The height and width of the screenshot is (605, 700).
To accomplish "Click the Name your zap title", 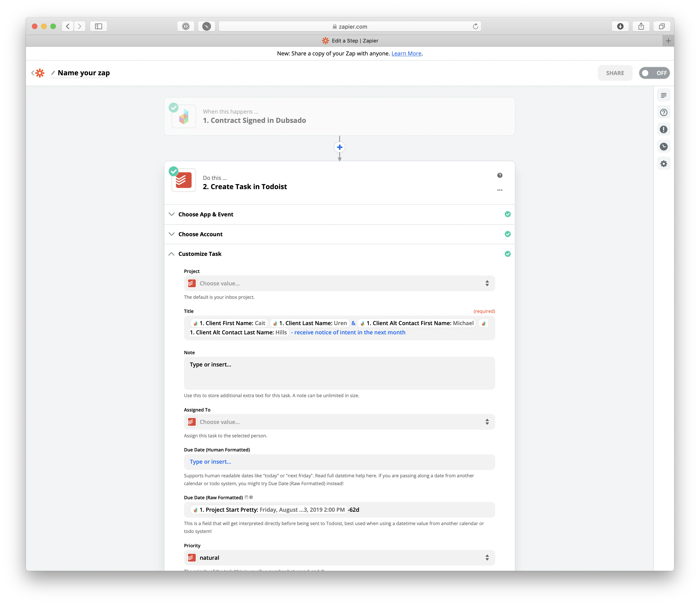I will [84, 73].
